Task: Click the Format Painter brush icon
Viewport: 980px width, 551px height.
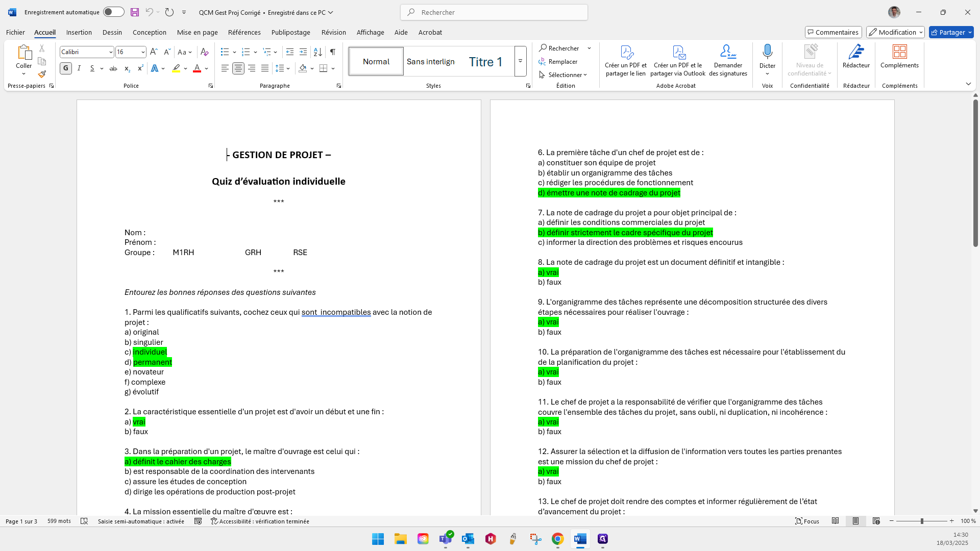Action: [x=42, y=74]
